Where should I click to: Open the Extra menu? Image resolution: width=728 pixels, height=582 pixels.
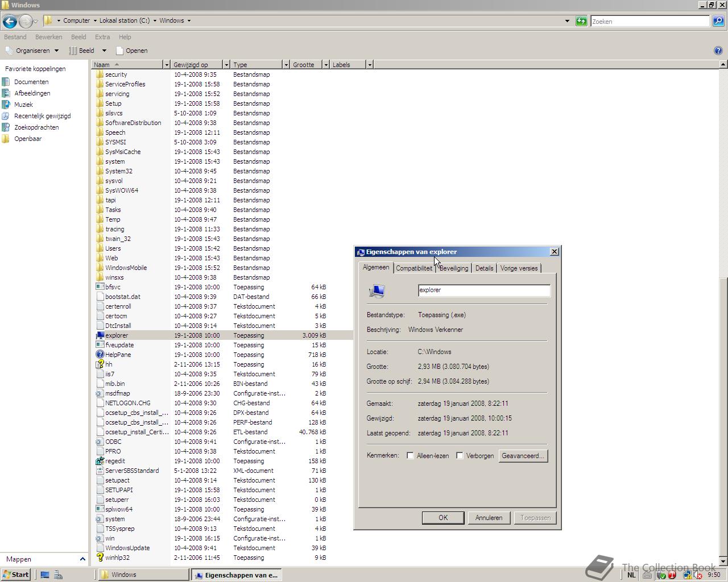102,37
